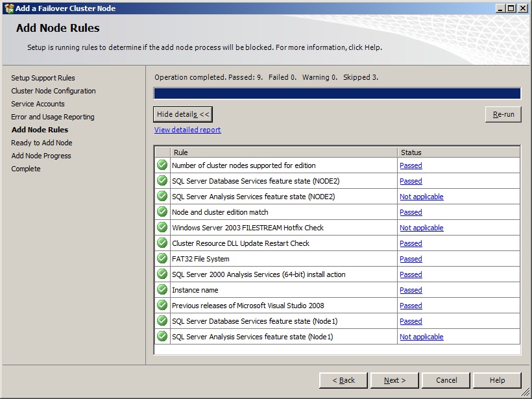Click check icon for Number of cluster nodes rule
The height and width of the screenshot is (399, 532).
point(162,165)
